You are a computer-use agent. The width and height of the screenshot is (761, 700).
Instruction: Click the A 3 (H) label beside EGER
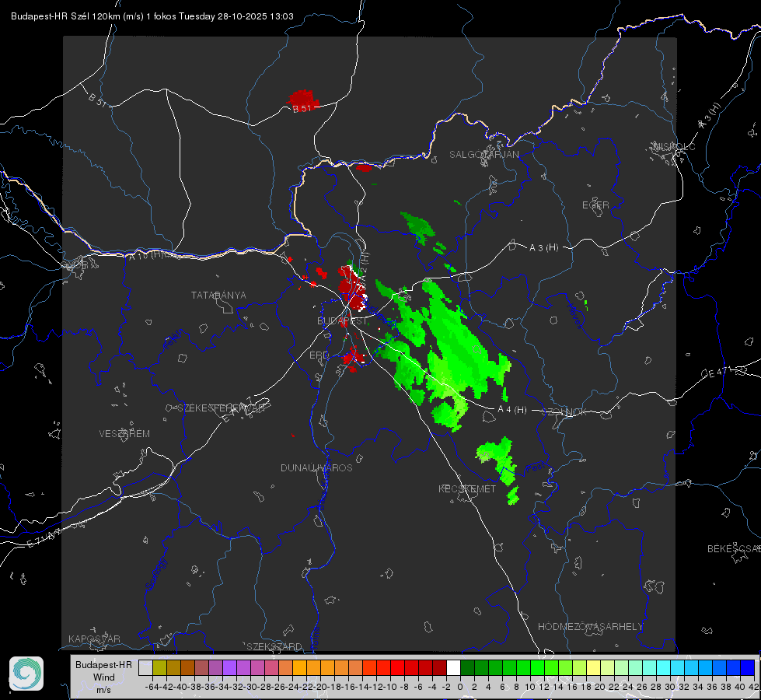(543, 248)
